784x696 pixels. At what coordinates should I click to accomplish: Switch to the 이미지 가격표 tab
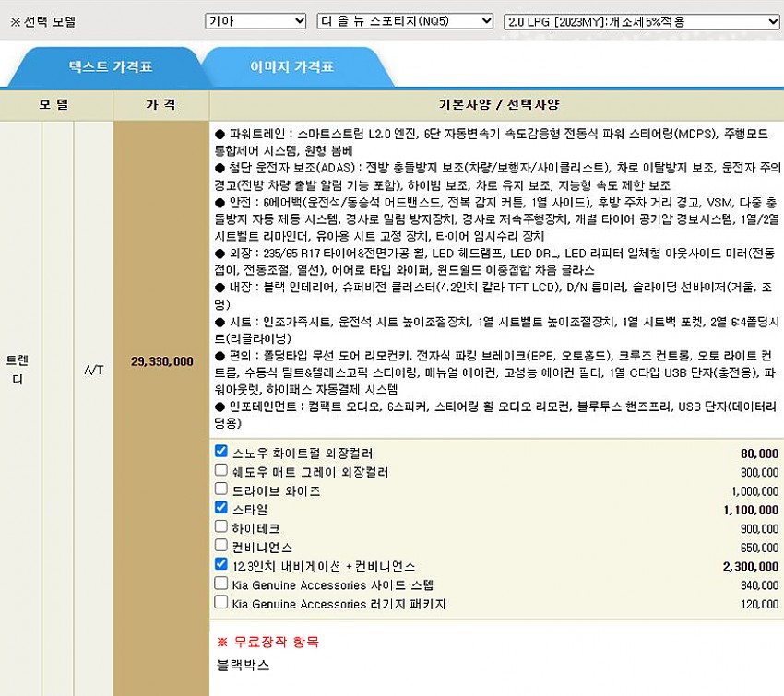pyautogui.click(x=291, y=67)
